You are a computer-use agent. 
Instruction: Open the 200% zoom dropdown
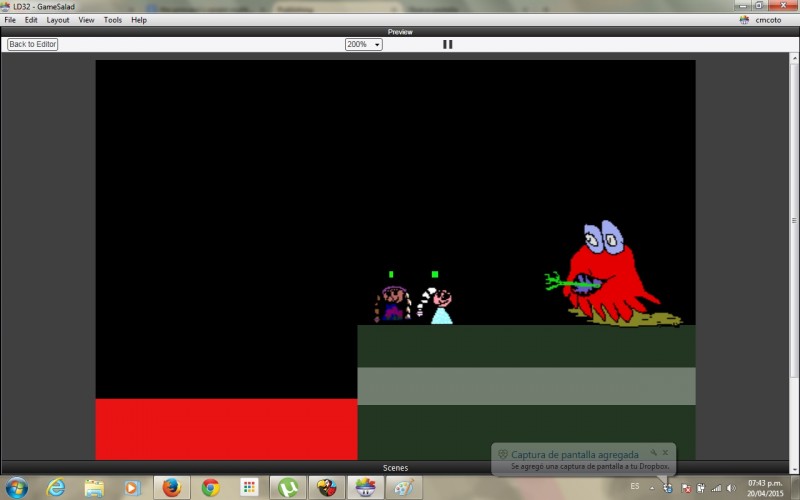tap(364, 44)
